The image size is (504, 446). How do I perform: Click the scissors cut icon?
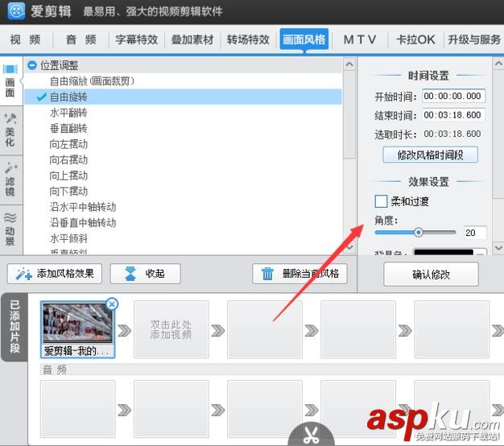point(311,435)
